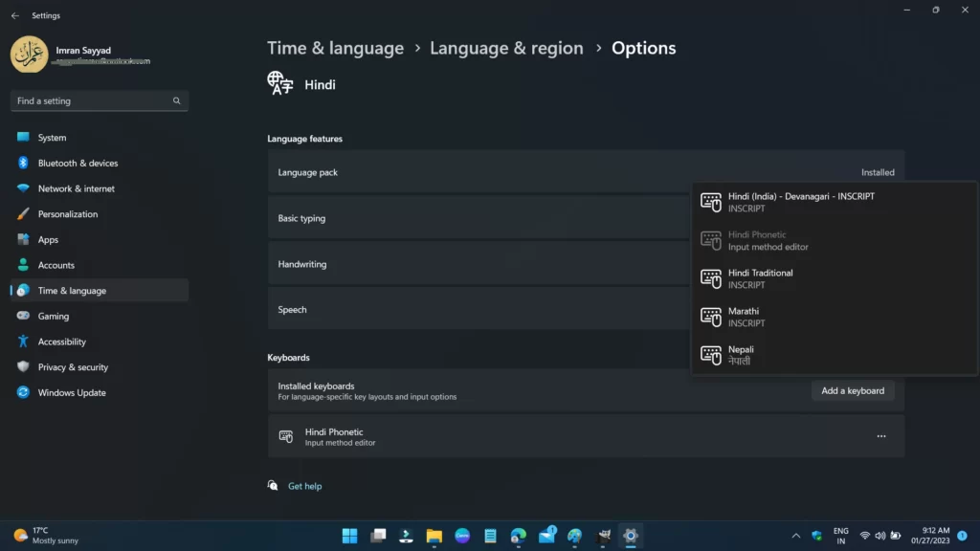
Task: Click the Windows Security tray icon
Action: tap(817, 536)
